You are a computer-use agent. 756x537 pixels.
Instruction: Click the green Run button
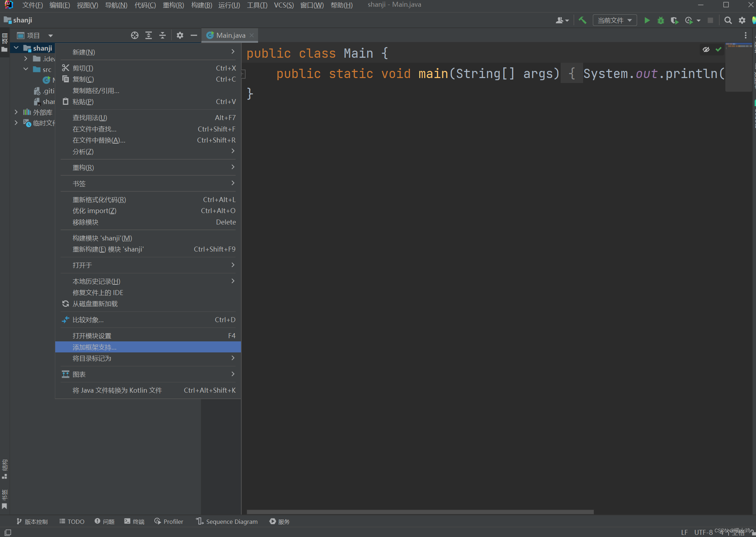pyautogui.click(x=647, y=20)
